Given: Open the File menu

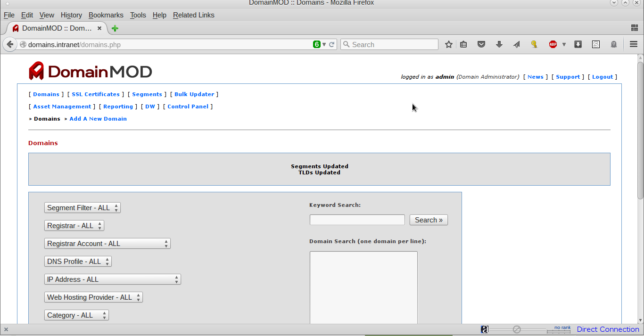Looking at the screenshot, I should tap(9, 15).
